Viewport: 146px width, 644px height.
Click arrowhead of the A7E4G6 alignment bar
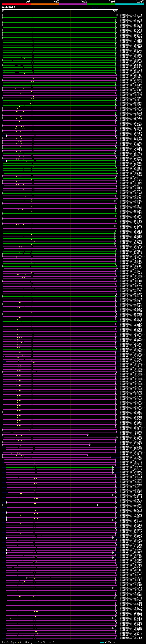110,457
